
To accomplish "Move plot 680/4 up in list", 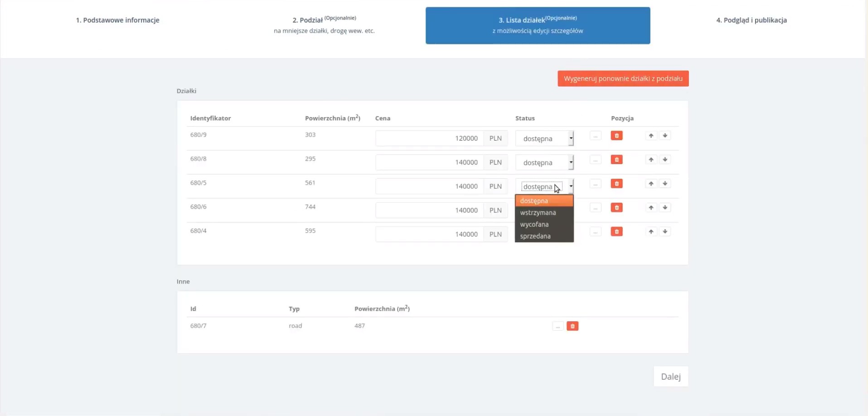I will coord(651,232).
